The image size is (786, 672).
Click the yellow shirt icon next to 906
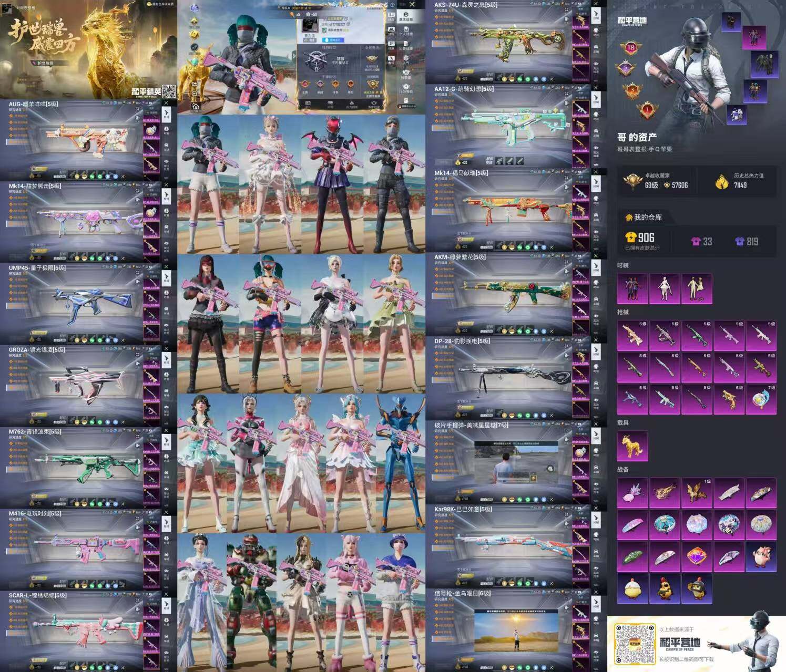pyautogui.click(x=631, y=237)
